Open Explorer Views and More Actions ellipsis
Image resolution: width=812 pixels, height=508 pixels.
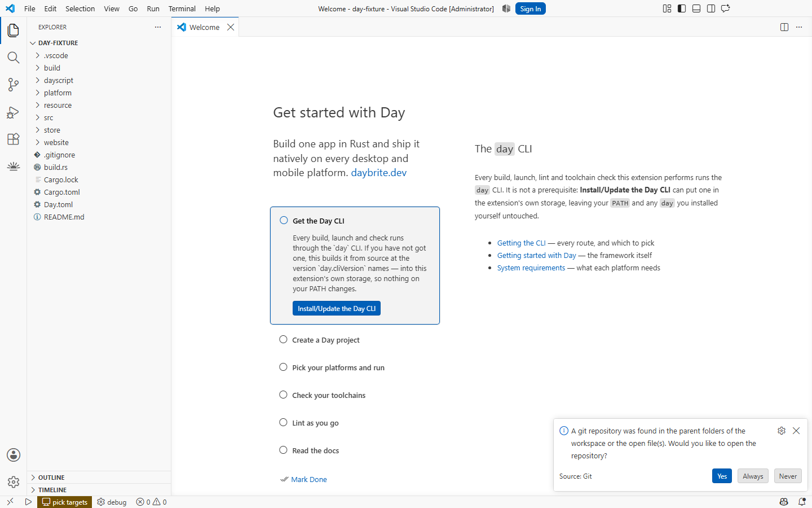pos(158,27)
